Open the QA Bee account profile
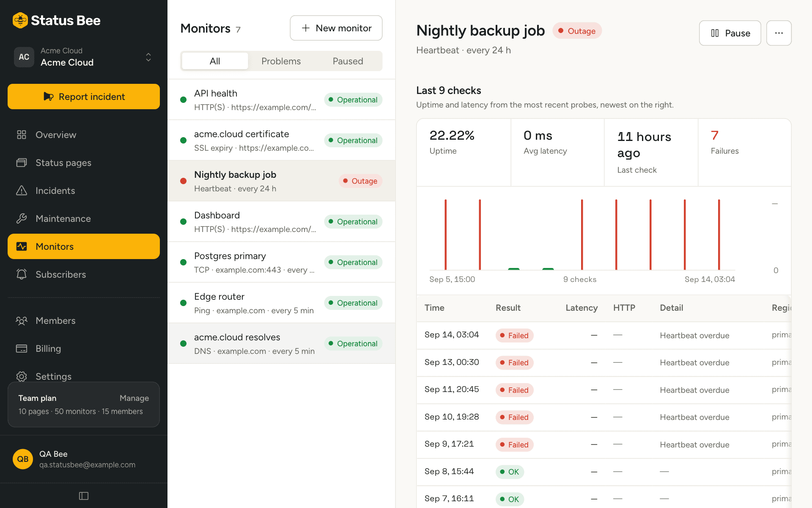812x508 pixels. click(x=84, y=459)
